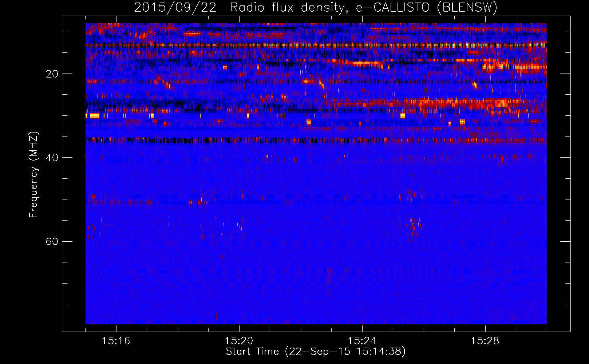Click the 'Start Time (22-Sep-15 15:14:38)' label
The image size is (589, 364).
click(x=316, y=352)
